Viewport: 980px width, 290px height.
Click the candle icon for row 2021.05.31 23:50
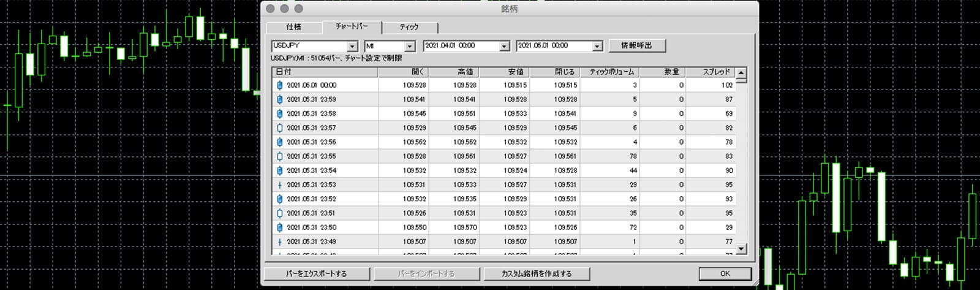(x=280, y=227)
